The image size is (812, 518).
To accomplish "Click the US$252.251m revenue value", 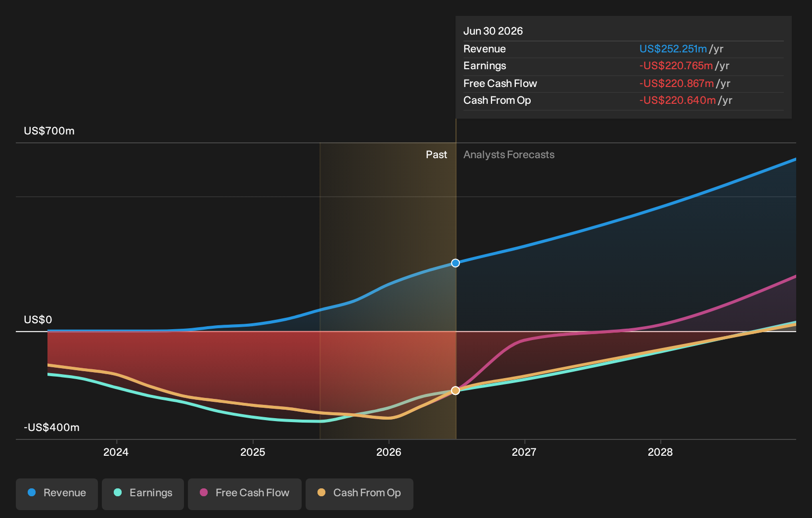I will [x=673, y=49].
